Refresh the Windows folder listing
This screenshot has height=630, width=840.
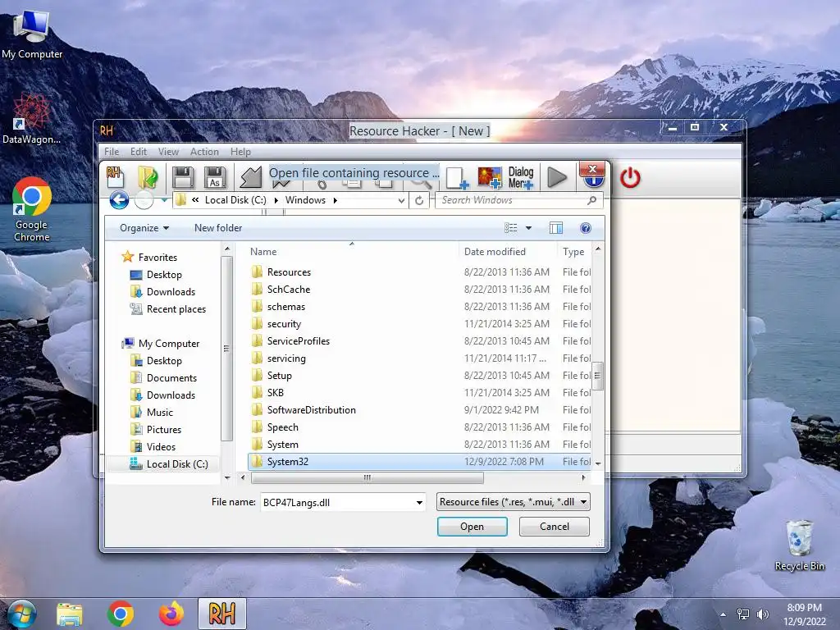point(419,200)
